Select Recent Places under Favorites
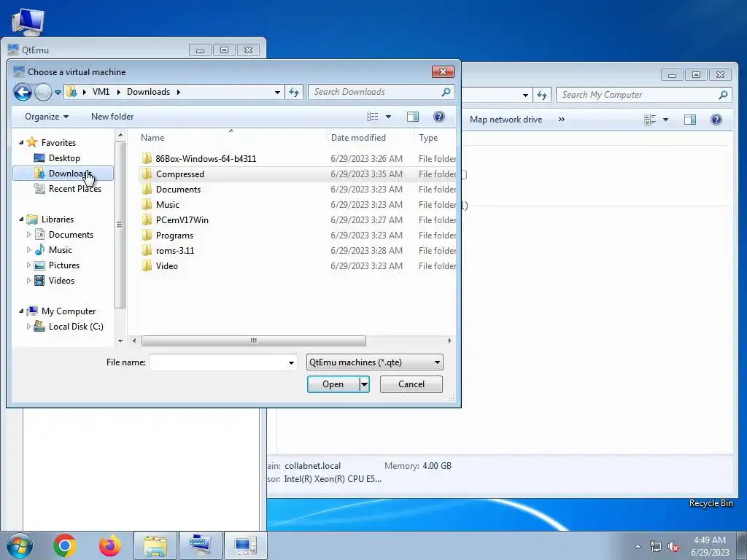The height and width of the screenshot is (560, 747). 75,189
